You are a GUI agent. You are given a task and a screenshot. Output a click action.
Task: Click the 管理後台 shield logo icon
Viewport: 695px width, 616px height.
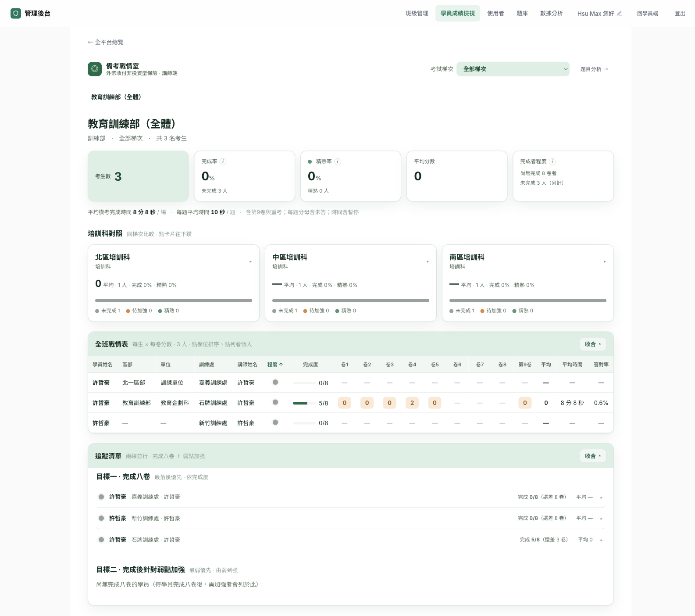(16, 14)
